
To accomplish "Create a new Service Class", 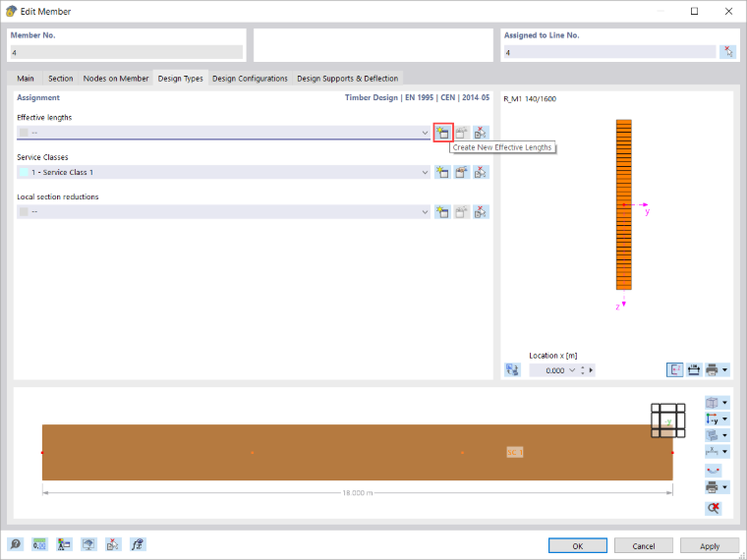I will [442, 172].
